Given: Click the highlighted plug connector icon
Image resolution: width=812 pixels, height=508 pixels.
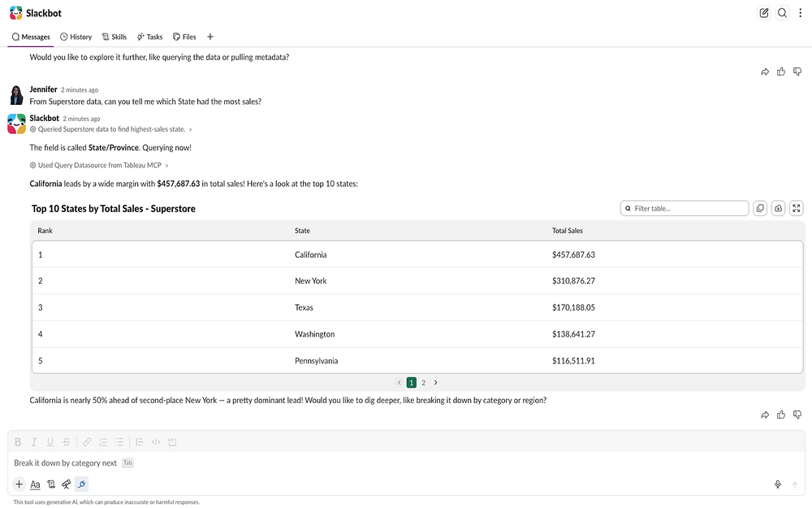Looking at the screenshot, I should (x=82, y=484).
